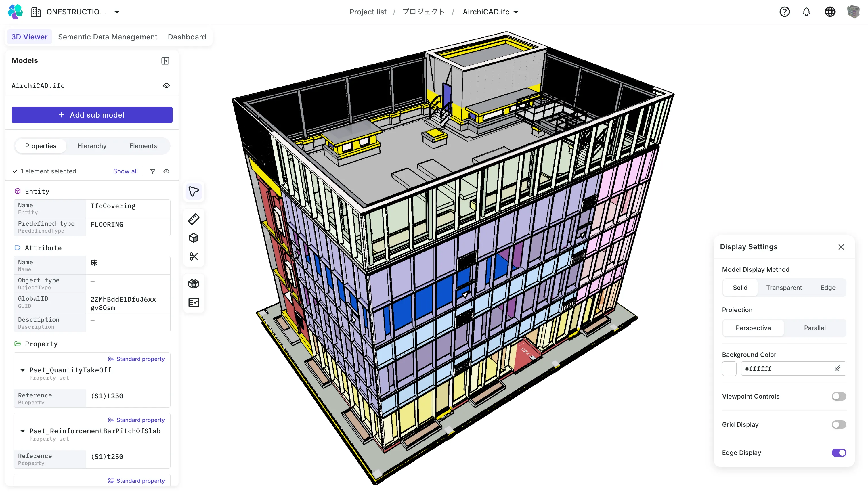
Task: Go to Project list breadcrumb
Action: (x=368, y=12)
